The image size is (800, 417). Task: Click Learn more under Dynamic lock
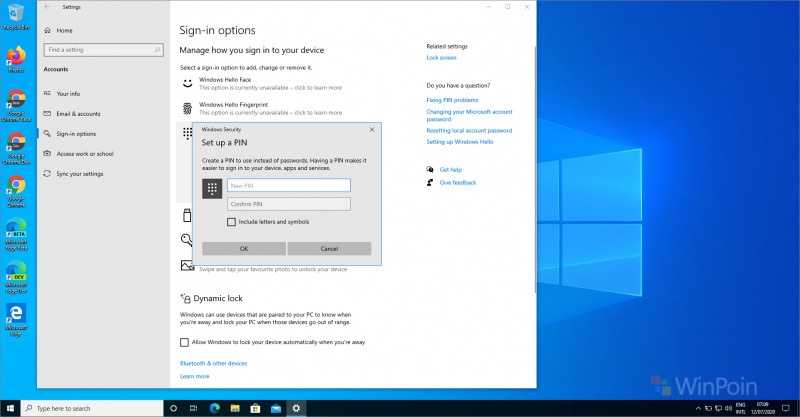194,376
